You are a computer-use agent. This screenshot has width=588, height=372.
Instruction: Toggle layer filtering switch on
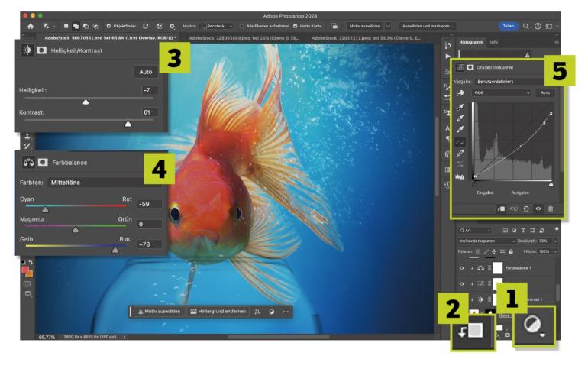(x=557, y=228)
